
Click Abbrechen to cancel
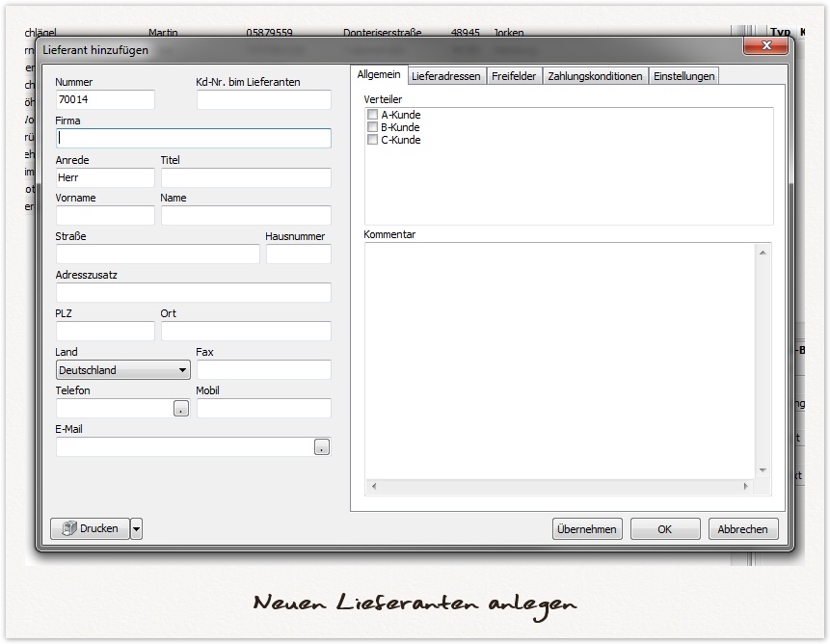[x=743, y=529]
